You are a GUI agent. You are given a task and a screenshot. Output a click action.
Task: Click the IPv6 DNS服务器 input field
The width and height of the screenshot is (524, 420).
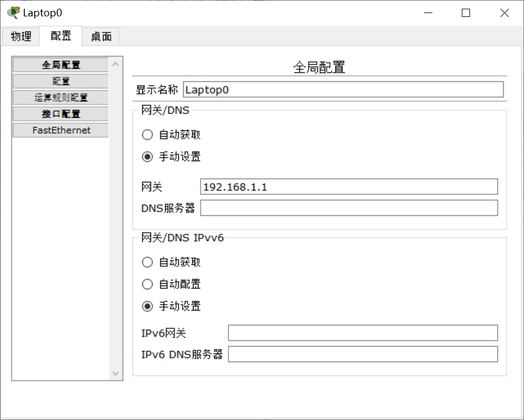coord(363,354)
